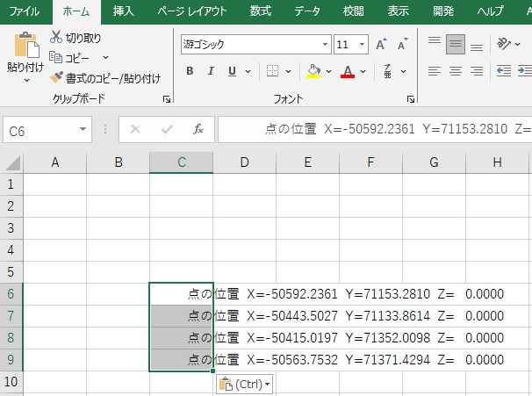This screenshot has width=532, height=396.
Task: Confirm the formula bar entry
Action: point(167,129)
